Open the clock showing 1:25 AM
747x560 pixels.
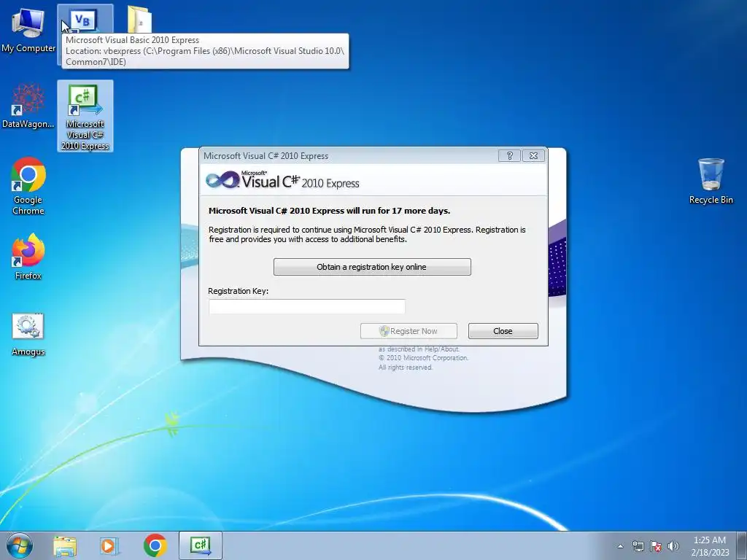pos(710,546)
